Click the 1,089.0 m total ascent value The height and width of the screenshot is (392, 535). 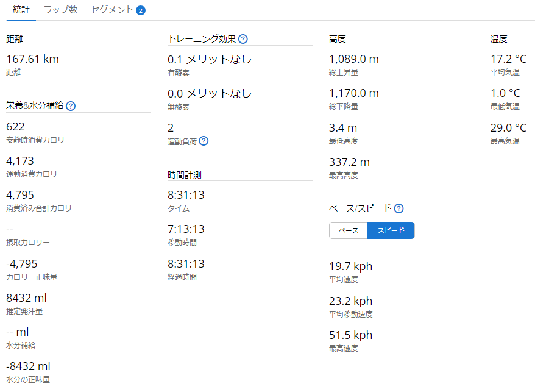coord(354,59)
